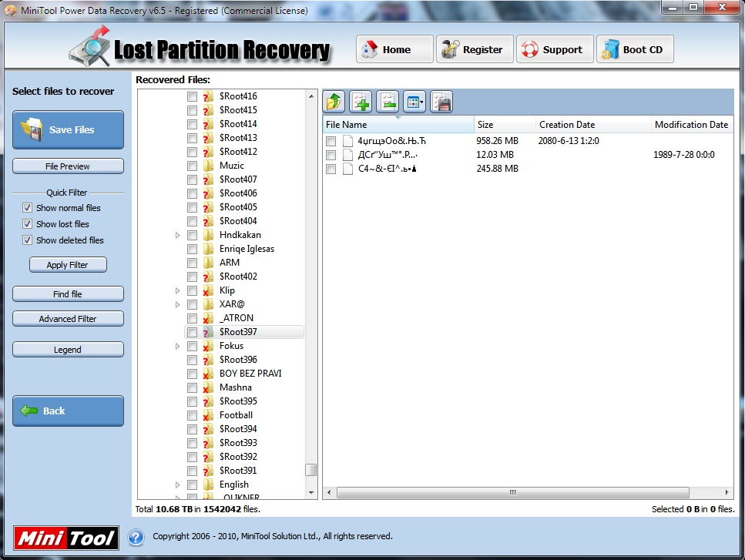This screenshot has height=560, width=745.
Task: Click the lost-folder icon beside $Root402
Action: pyautogui.click(x=208, y=277)
